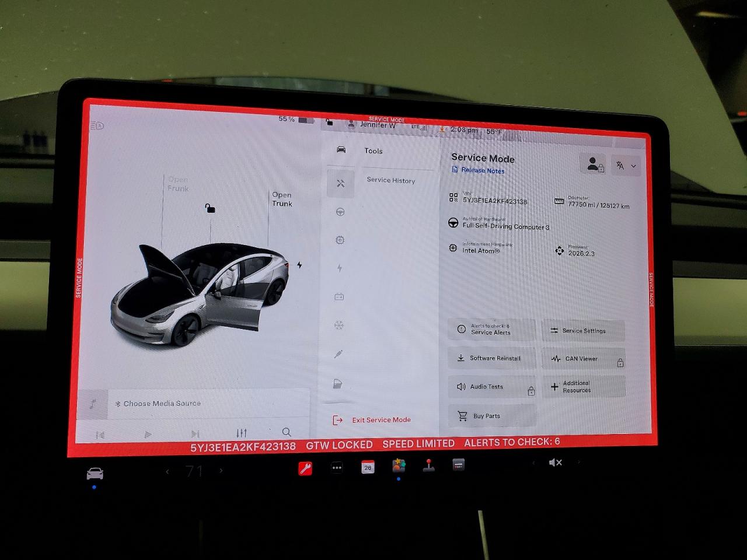Open Audio Tests
The height and width of the screenshot is (560, 747).
(x=492, y=387)
